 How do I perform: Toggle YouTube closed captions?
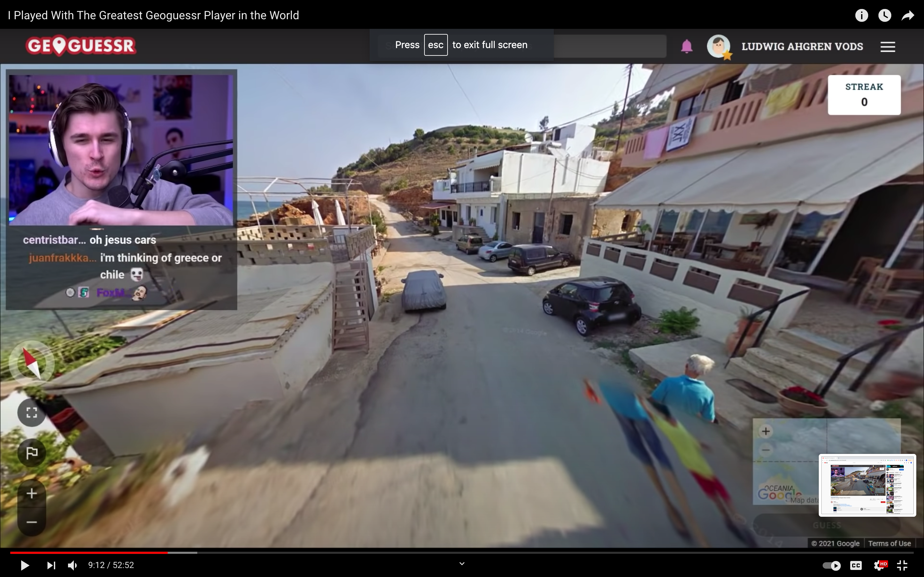click(x=855, y=564)
